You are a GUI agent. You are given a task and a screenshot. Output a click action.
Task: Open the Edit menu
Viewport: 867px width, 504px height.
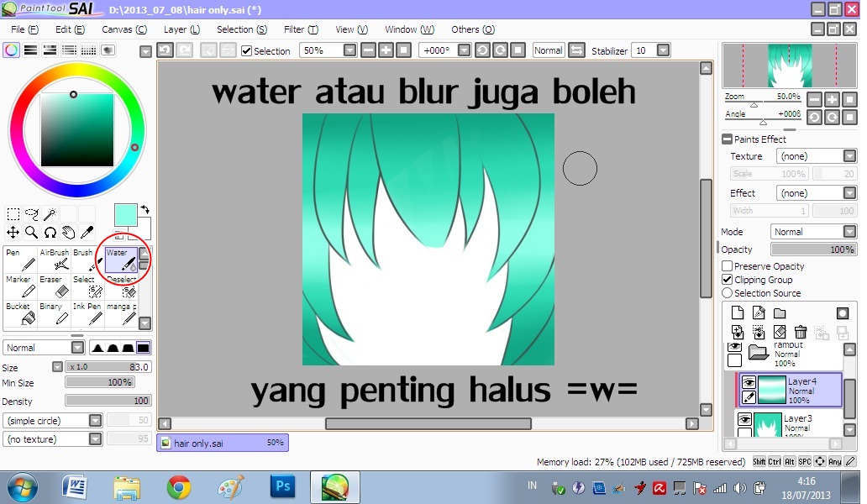(x=70, y=29)
